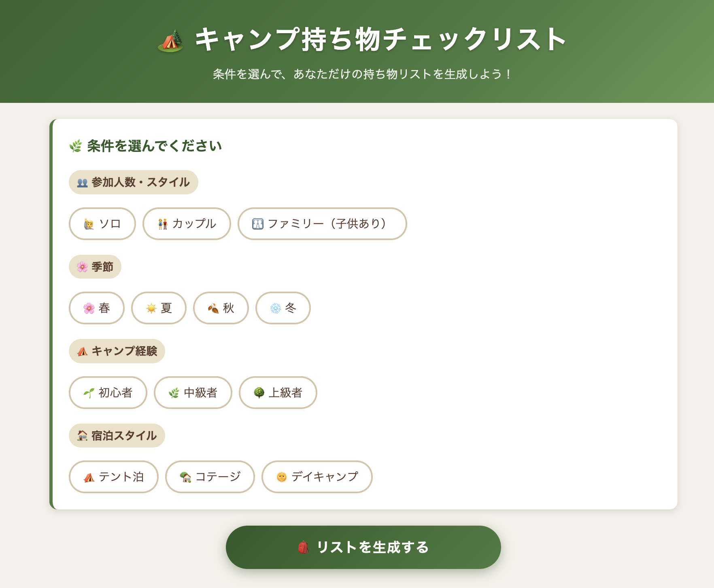Select 上級者 experience level

[278, 393]
